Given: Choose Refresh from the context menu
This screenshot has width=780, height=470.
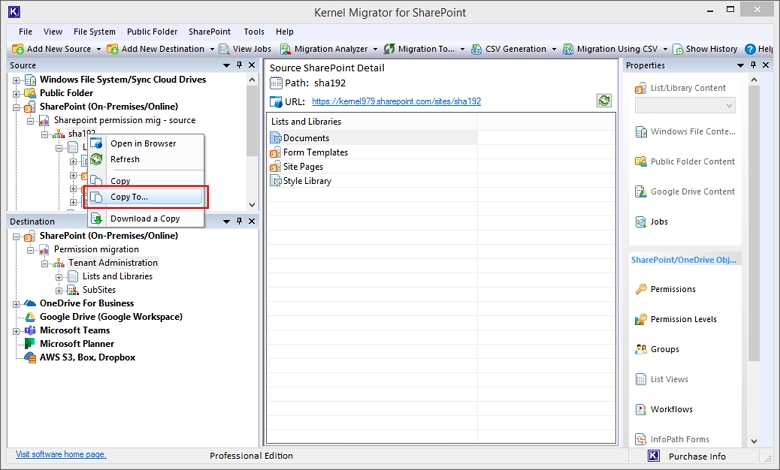Looking at the screenshot, I should (x=146, y=159).
